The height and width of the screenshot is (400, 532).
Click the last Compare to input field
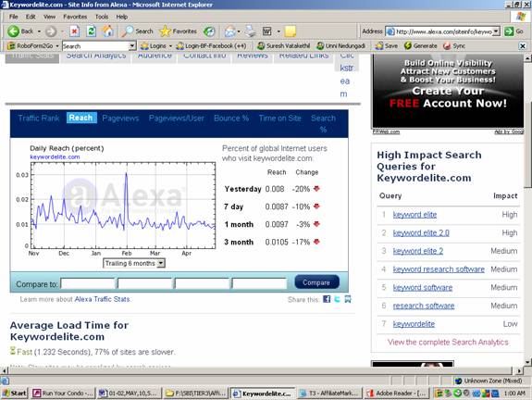(x=259, y=283)
